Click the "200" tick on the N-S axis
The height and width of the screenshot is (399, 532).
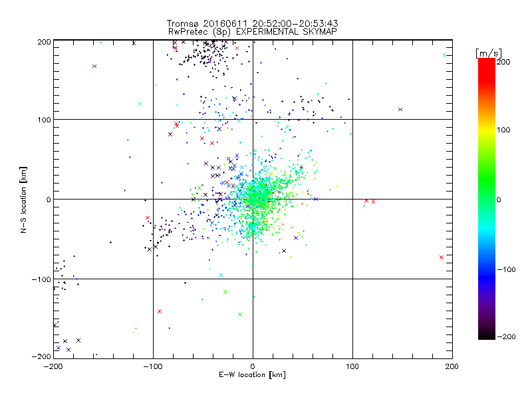tap(44, 42)
